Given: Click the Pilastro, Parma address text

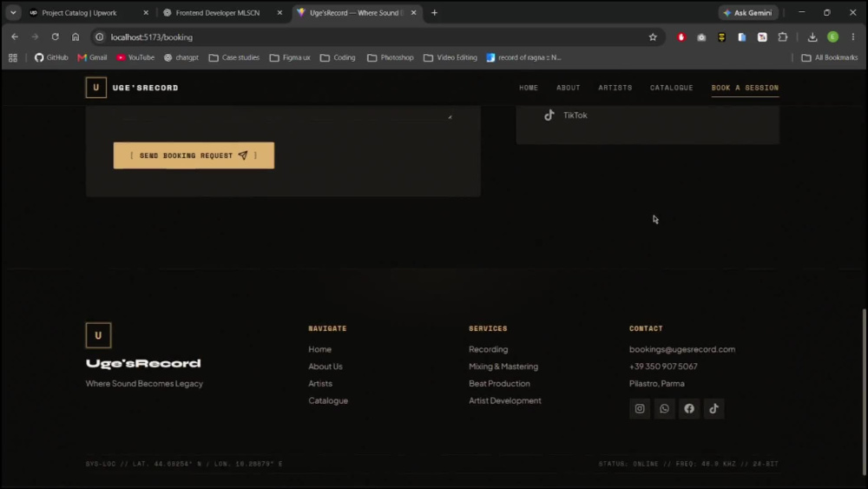Looking at the screenshot, I should pos(656,384).
